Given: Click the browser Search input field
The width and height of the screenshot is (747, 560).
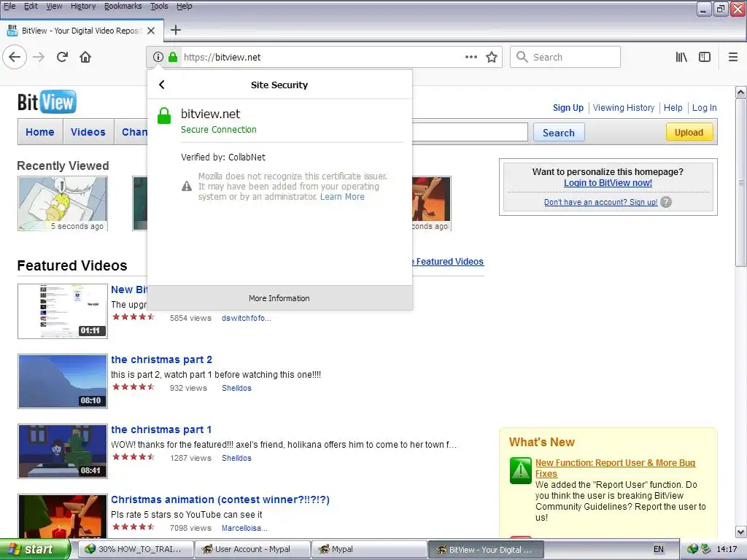Looking at the screenshot, I should coord(565,57).
